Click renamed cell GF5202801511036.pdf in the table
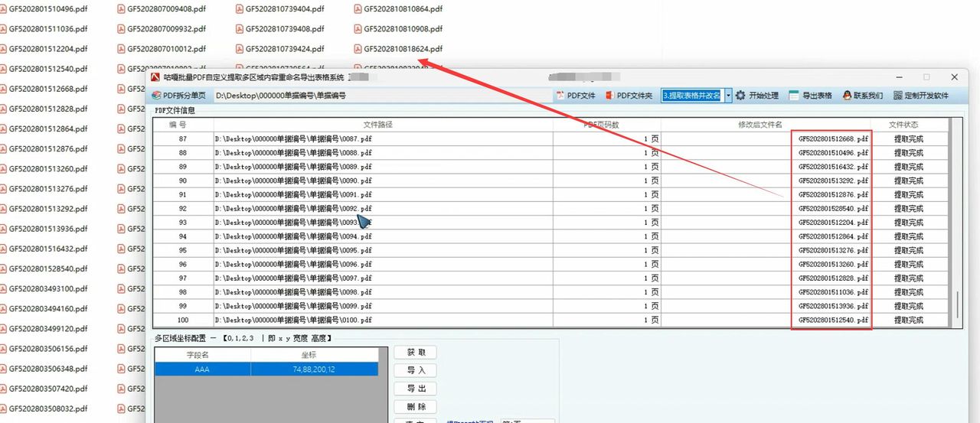The width and height of the screenshot is (980, 423). [x=834, y=292]
